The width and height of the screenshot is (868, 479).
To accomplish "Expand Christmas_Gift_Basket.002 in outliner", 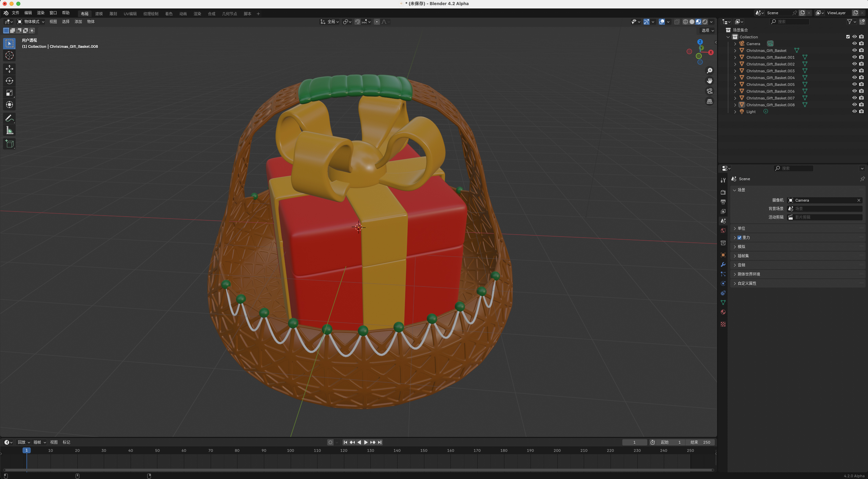I will [735, 64].
